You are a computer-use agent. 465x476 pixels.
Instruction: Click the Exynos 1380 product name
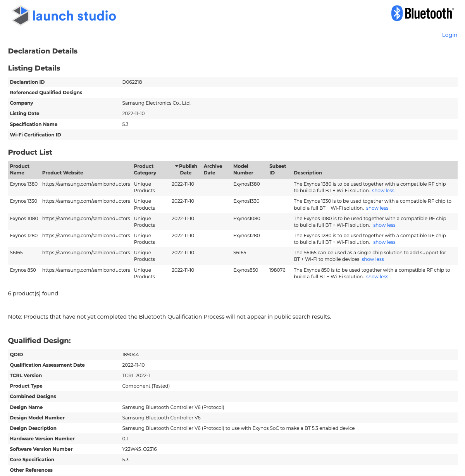(x=24, y=184)
